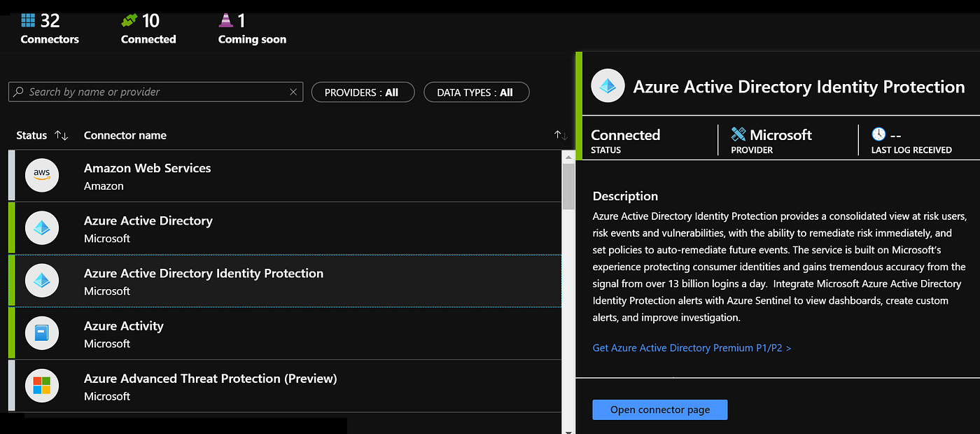The image size is (980, 434).
Task: Click the Search by name or provider field
Action: (x=154, y=92)
